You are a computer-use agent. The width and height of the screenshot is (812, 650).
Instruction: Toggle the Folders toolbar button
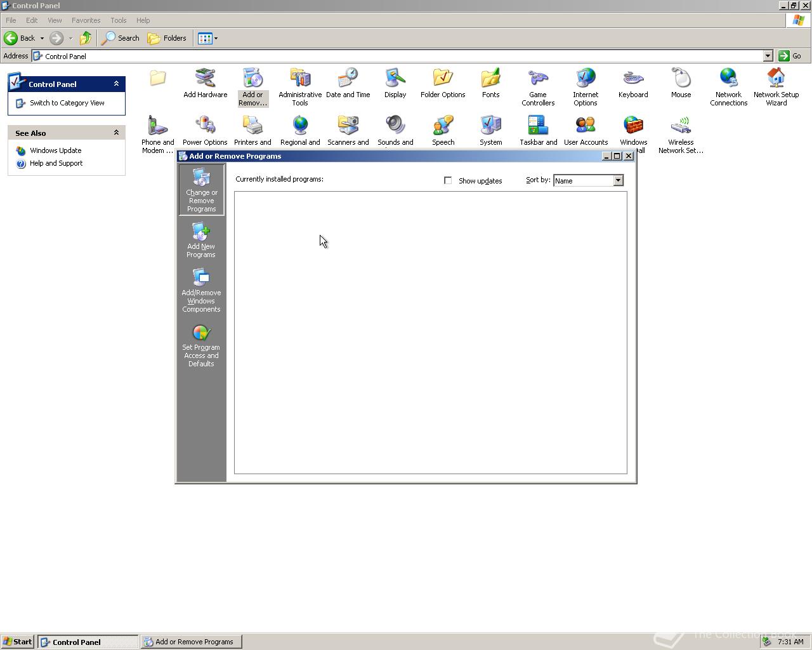pyautogui.click(x=167, y=38)
